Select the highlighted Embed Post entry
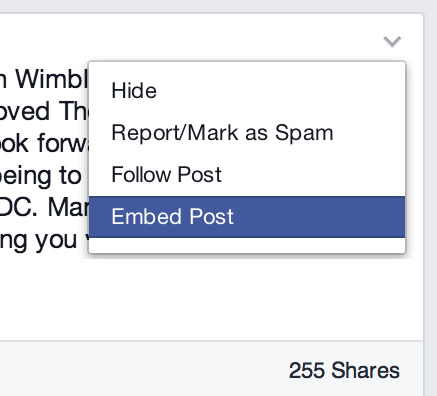The height and width of the screenshot is (396, 437). click(x=247, y=217)
